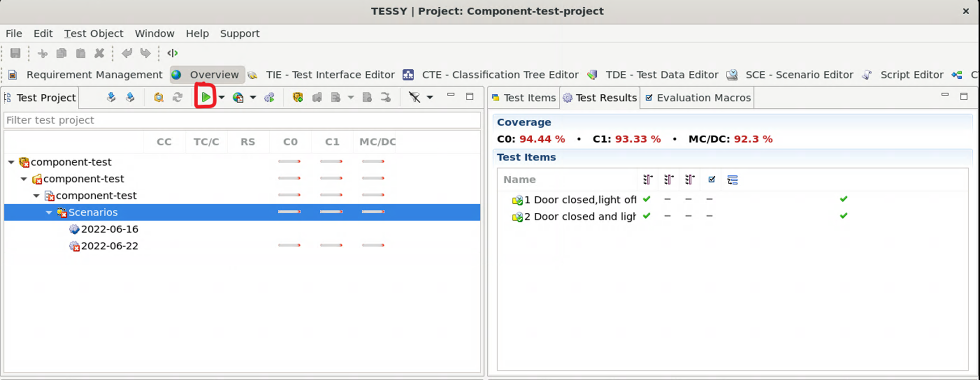Open the dropdown arrow next to the filter funnel
The width and height of the screenshot is (980, 380).
click(430, 97)
